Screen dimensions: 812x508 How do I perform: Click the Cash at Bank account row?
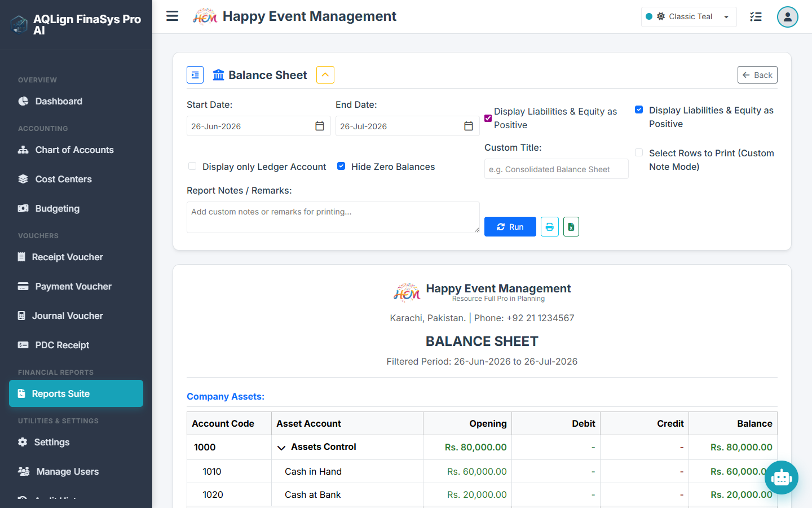click(482, 494)
